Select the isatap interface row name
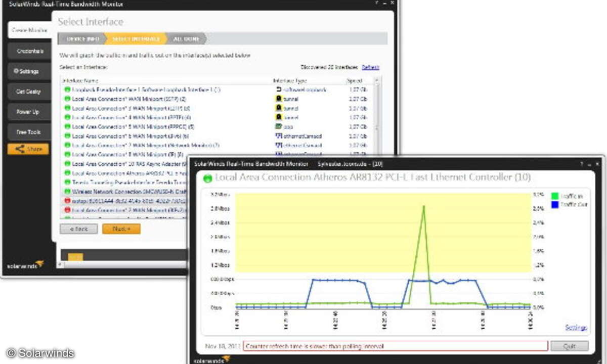The height and width of the screenshot is (364, 607). tap(129, 201)
